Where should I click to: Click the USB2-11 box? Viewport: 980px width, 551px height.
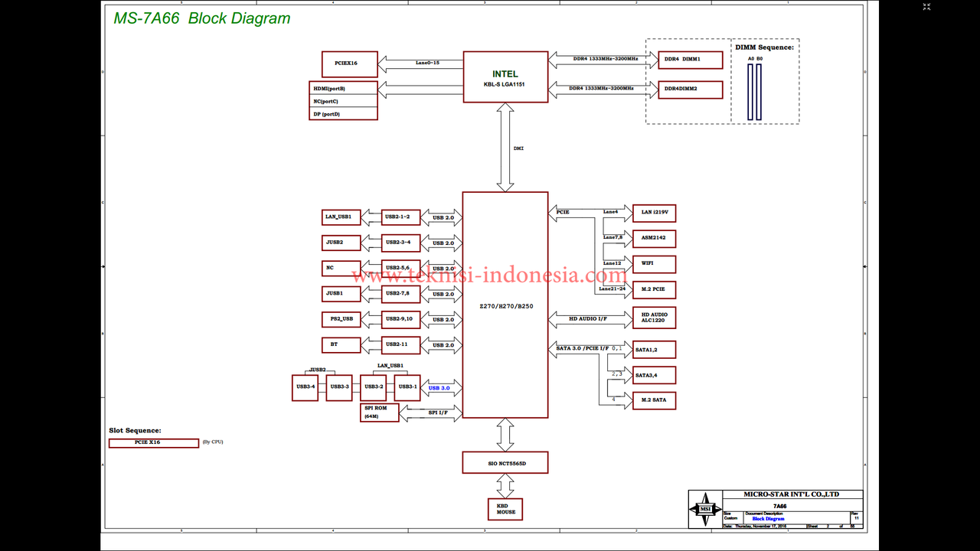(x=401, y=345)
